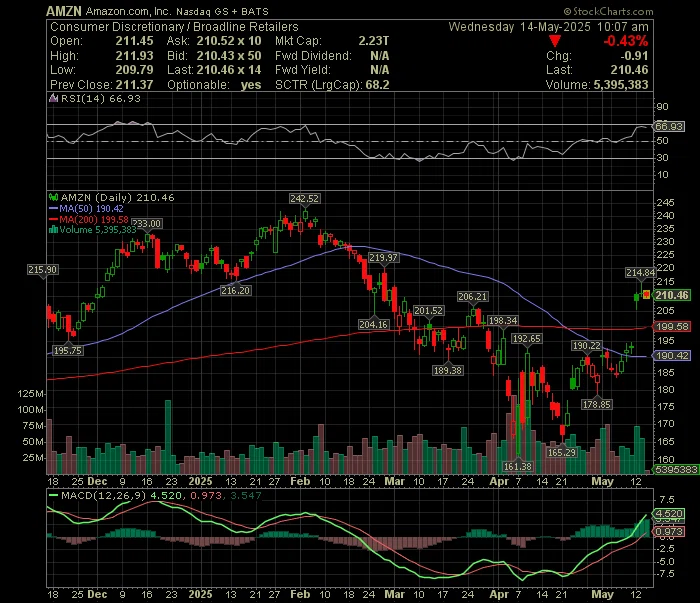700x603 pixels.
Task: Click the 219.97 price annotation
Action: (x=383, y=258)
